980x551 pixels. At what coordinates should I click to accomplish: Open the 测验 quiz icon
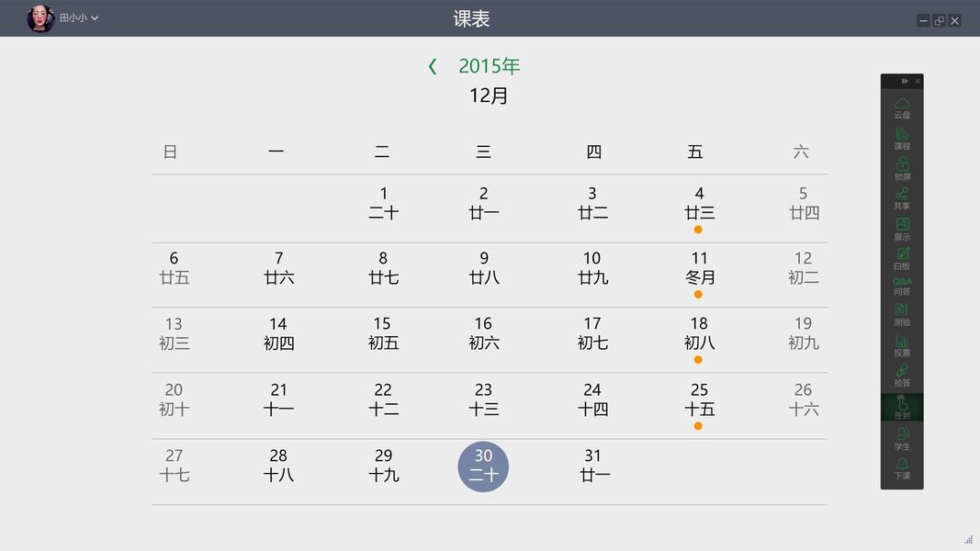tap(902, 315)
